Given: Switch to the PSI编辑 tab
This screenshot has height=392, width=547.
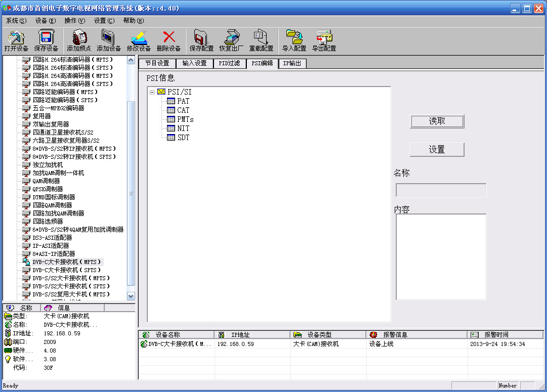Looking at the screenshot, I should 262,63.
